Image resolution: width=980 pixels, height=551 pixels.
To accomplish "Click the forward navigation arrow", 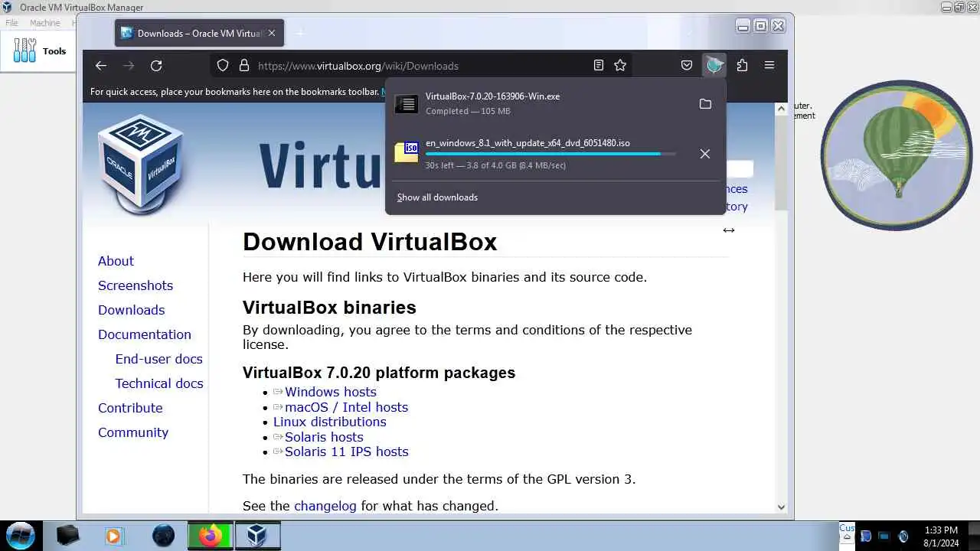I will [129, 66].
